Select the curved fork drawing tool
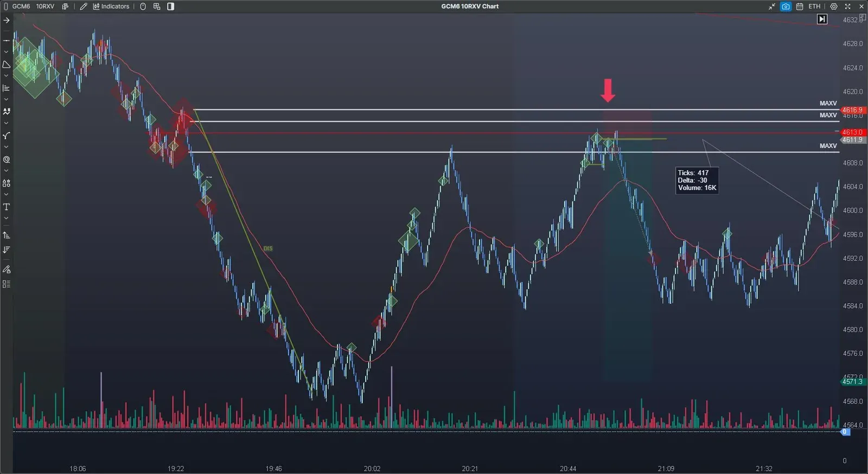 [x=7, y=136]
